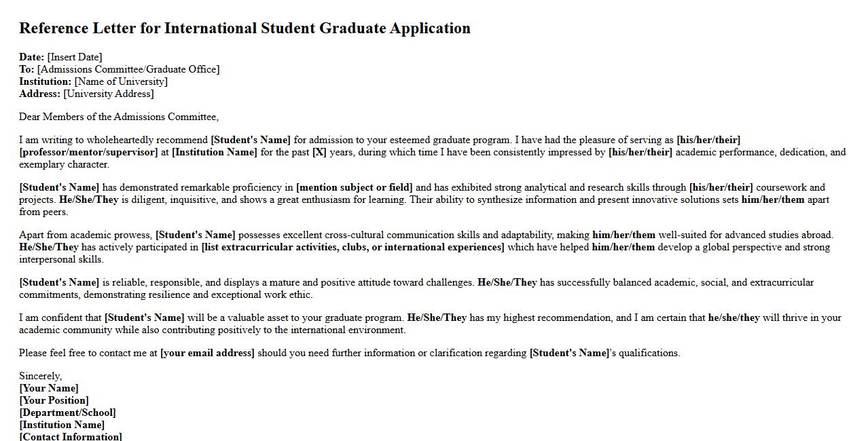Select the [professor/mentor/supervisor] placeholder text
868x441 pixels.
point(88,152)
